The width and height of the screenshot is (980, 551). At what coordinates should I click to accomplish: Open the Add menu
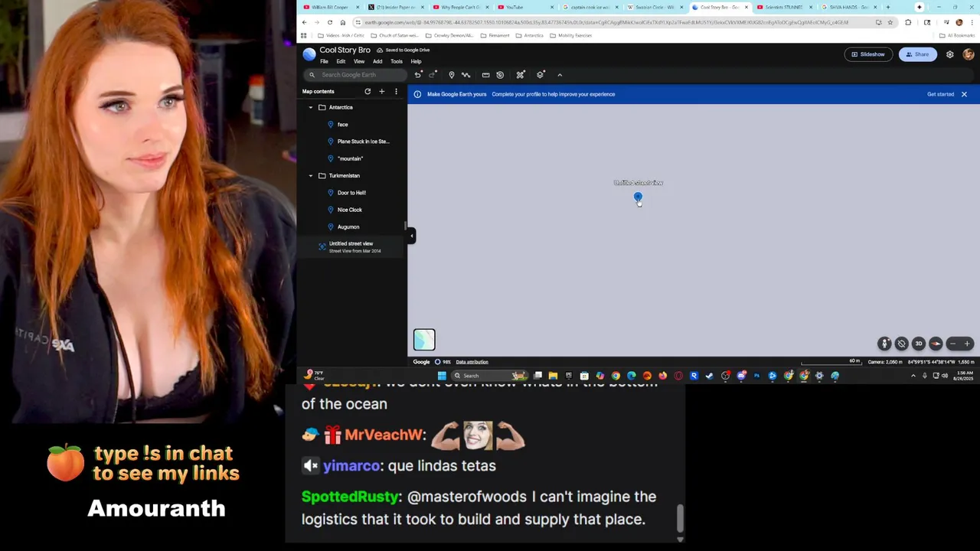tap(377, 61)
